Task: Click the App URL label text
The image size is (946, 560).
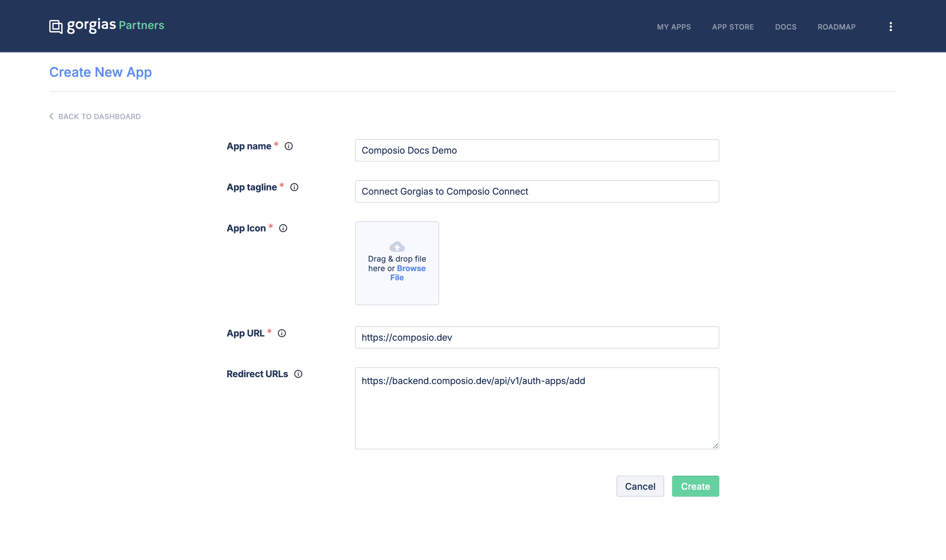Action: coord(245,333)
